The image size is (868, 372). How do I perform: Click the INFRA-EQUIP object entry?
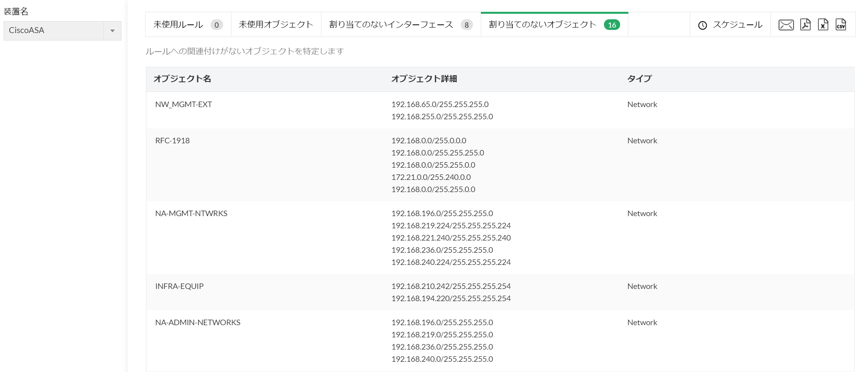point(179,286)
